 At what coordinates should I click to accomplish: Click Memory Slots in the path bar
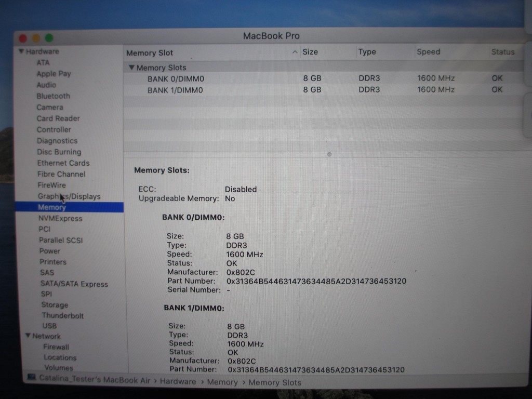pos(275,382)
